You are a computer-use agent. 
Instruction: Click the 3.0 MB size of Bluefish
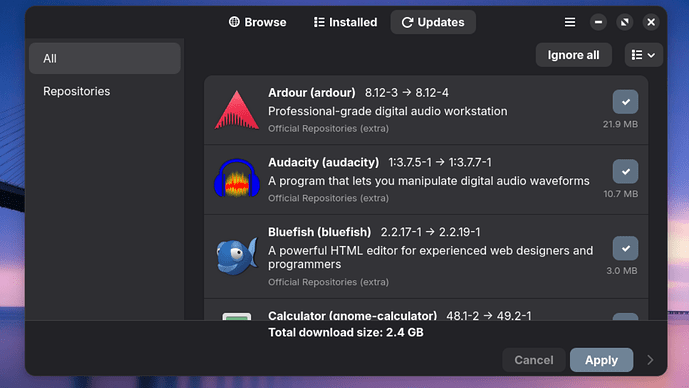pyautogui.click(x=622, y=271)
